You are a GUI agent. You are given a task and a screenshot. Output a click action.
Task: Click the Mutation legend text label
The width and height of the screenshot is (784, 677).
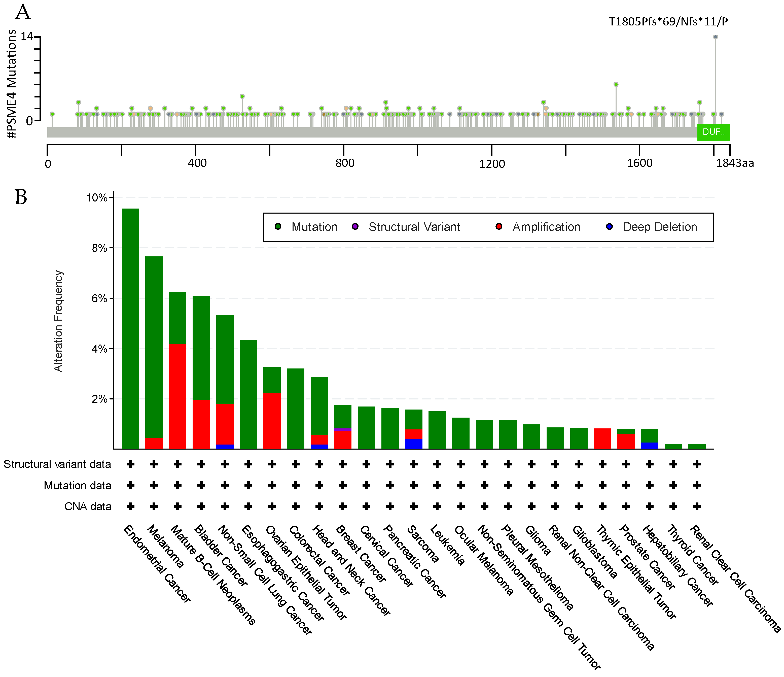pos(314,227)
